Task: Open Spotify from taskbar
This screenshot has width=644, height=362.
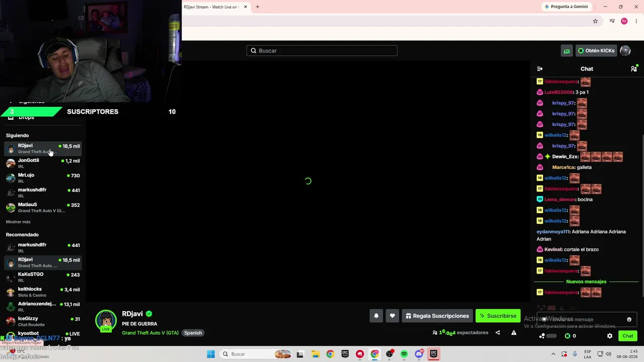Action: 404,354
